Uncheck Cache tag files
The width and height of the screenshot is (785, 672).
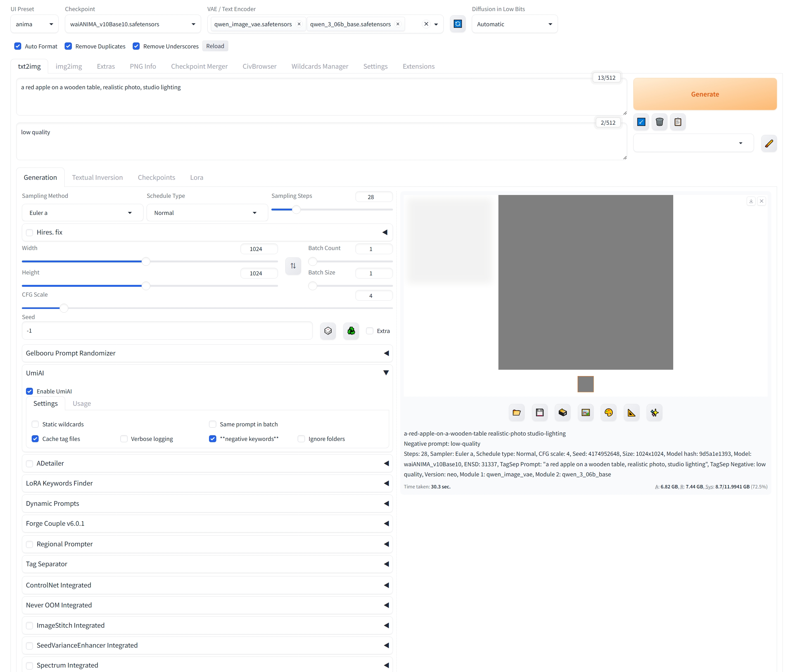point(35,439)
